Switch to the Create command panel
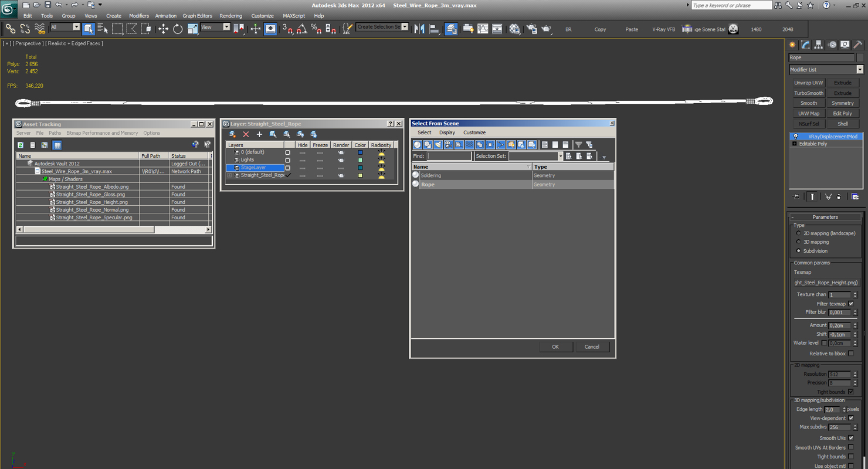 (x=792, y=45)
